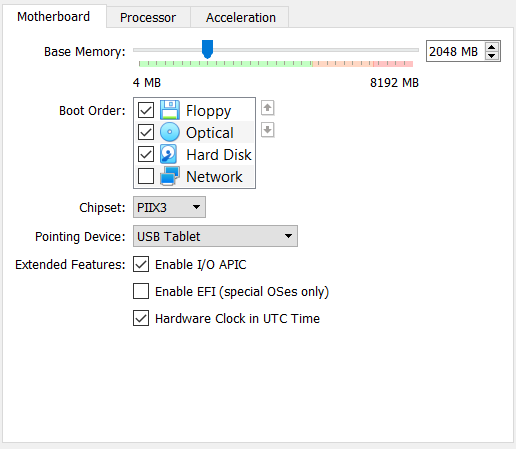Move boot item up with arrow button
The image size is (516, 449).
267,108
